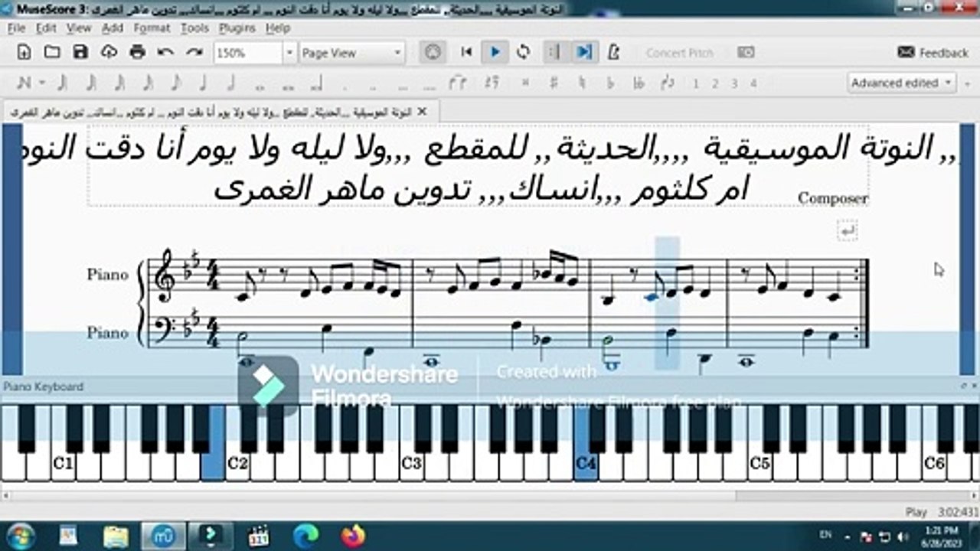Screen dimensions: 980x551
Task: Upload score online with cloud icon
Action: [x=109, y=52]
